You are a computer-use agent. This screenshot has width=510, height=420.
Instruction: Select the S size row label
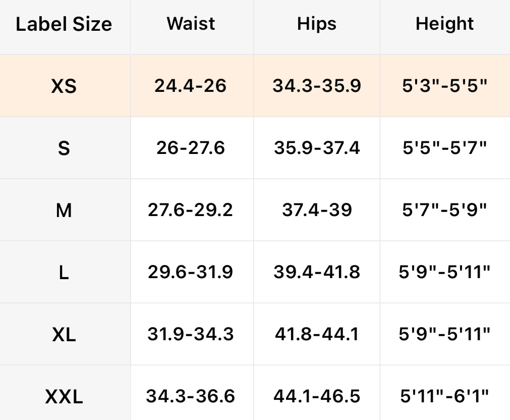pyautogui.click(x=64, y=148)
